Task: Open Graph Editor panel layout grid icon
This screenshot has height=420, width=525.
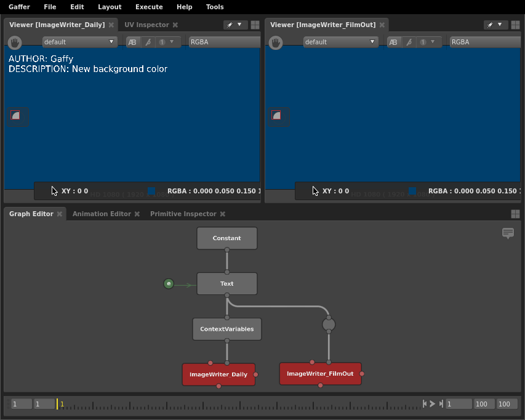Action: coord(515,214)
